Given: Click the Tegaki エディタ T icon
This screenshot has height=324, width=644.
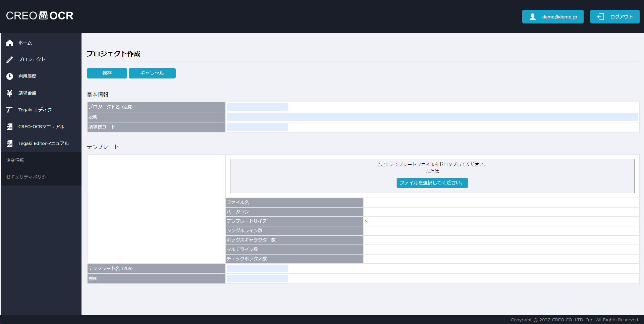Looking at the screenshot, I should (10, 110).
